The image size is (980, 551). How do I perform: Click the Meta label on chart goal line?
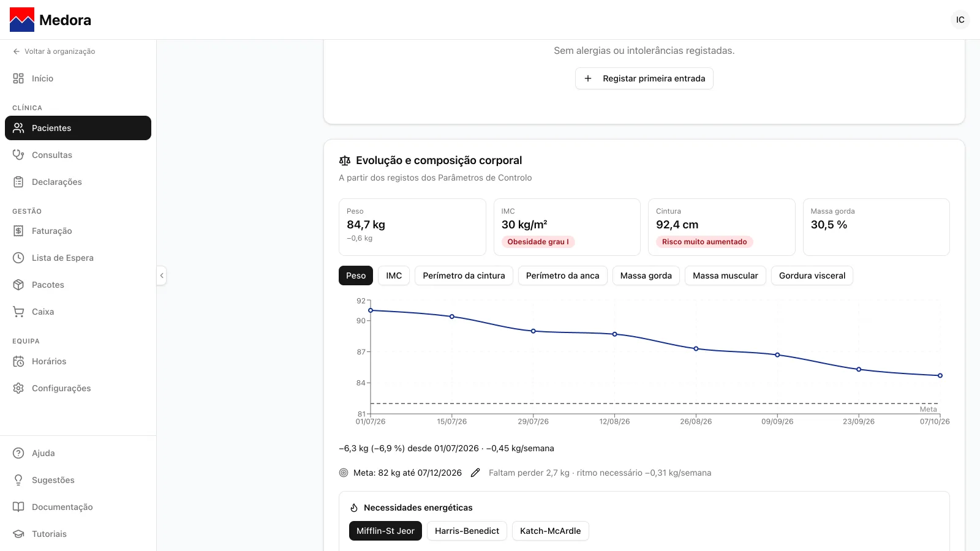pyautogui.click(x=928, y=410)
